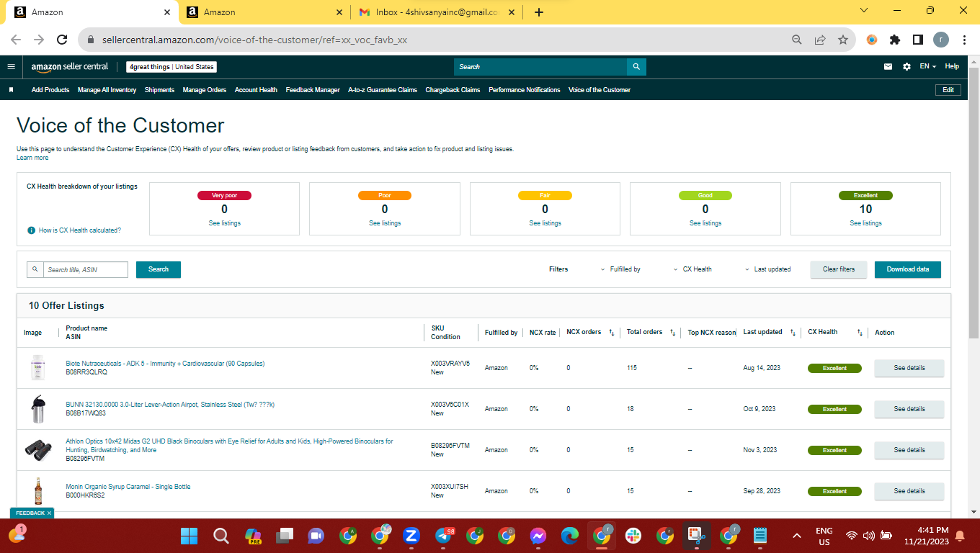
Task: Click the Download data button
Action: pos(908,269)
